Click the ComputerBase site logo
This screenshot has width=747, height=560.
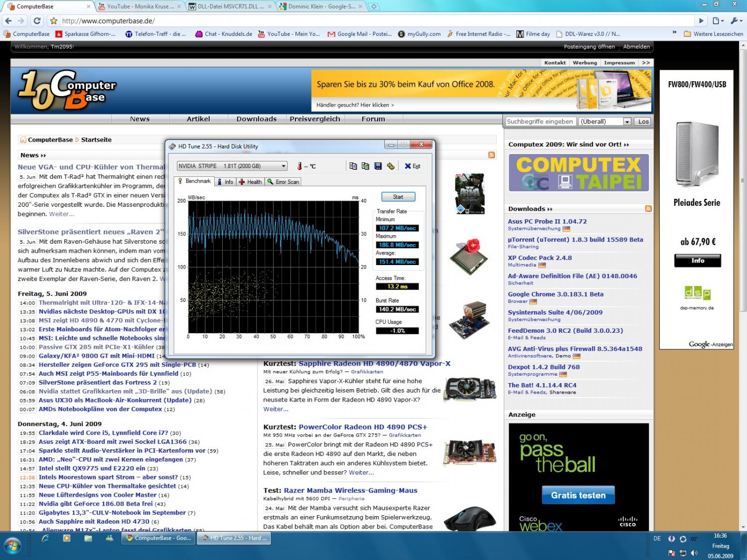(x=67, y=90)
